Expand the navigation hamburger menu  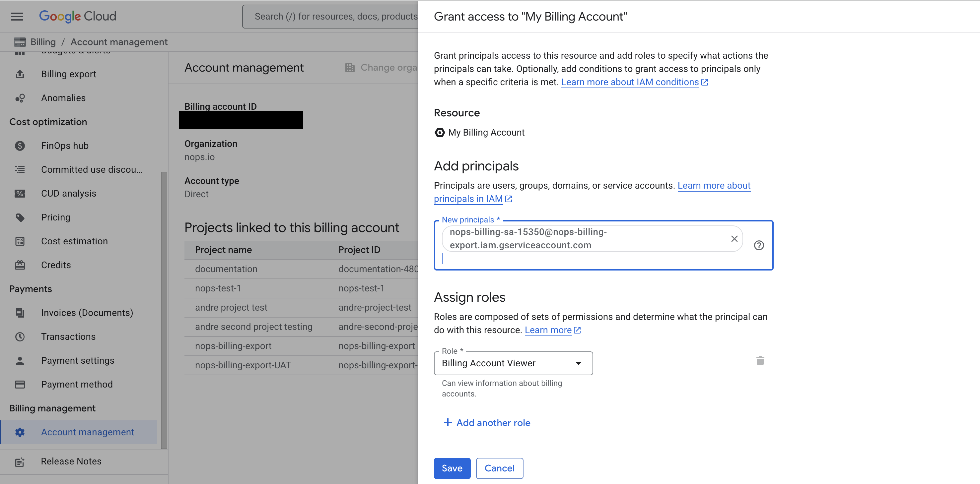17,16
